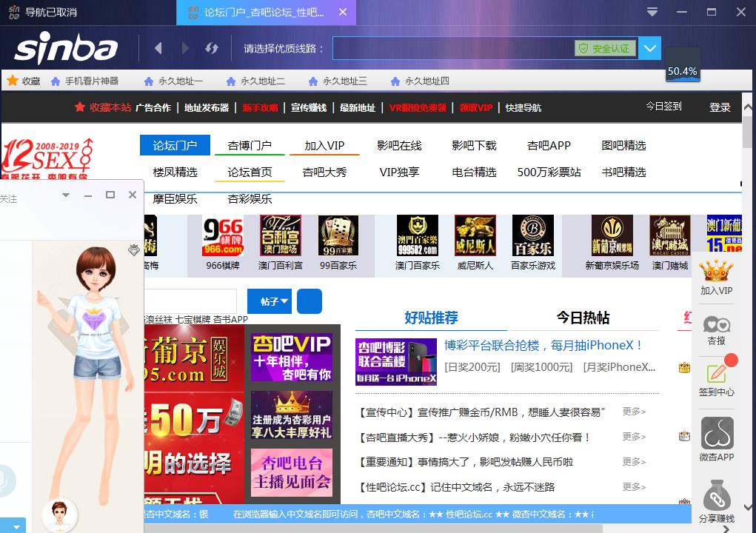The width and height of the screenshot is (756, 533).
Task: Click 今日签到 in the top bar
Action: (664, 106)
